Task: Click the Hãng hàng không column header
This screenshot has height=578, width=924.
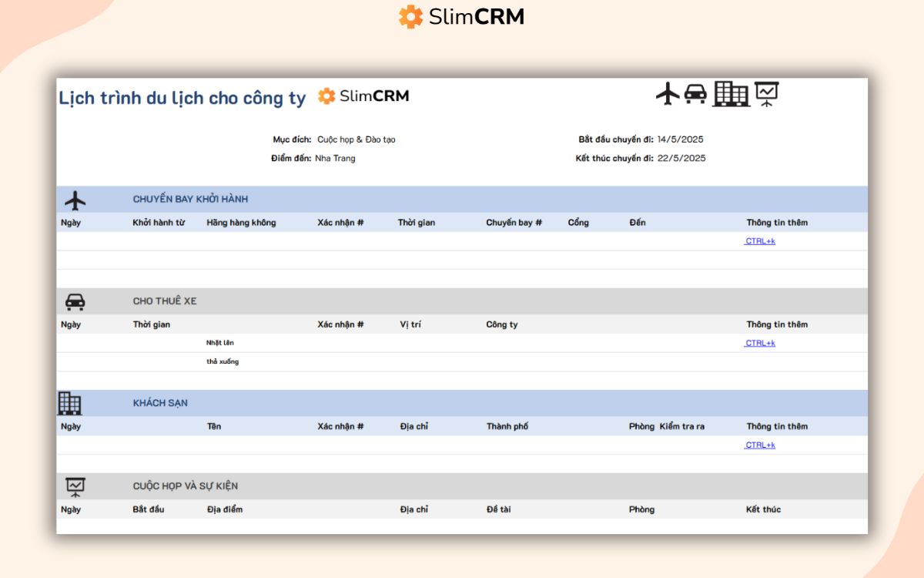Action: 241,223
